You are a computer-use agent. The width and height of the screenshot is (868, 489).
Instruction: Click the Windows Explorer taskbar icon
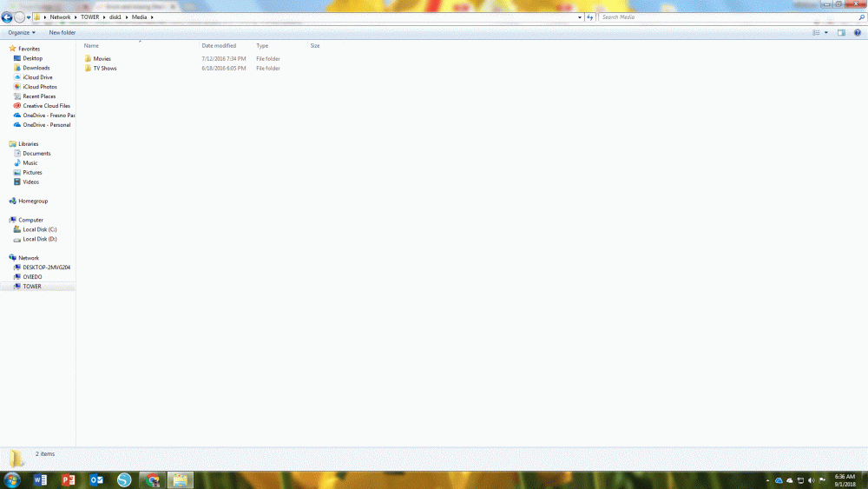pos(180,480)
